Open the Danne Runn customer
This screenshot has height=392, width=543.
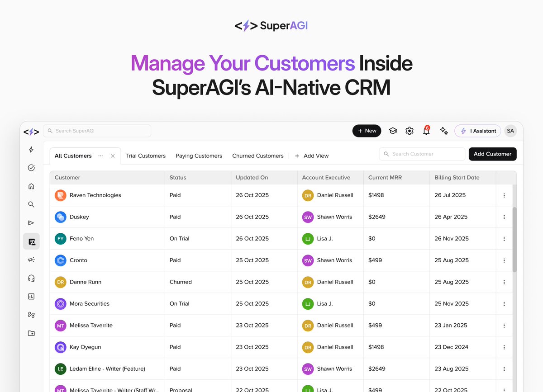[x=86, y=282]
